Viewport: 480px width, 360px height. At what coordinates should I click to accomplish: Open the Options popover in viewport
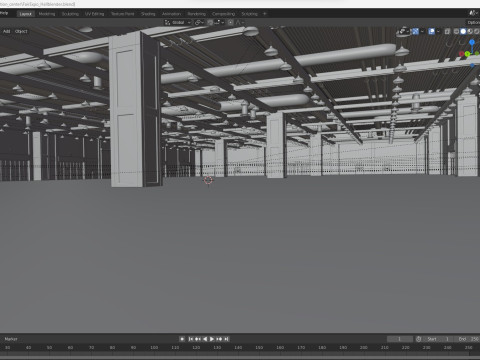coord(473,22)
